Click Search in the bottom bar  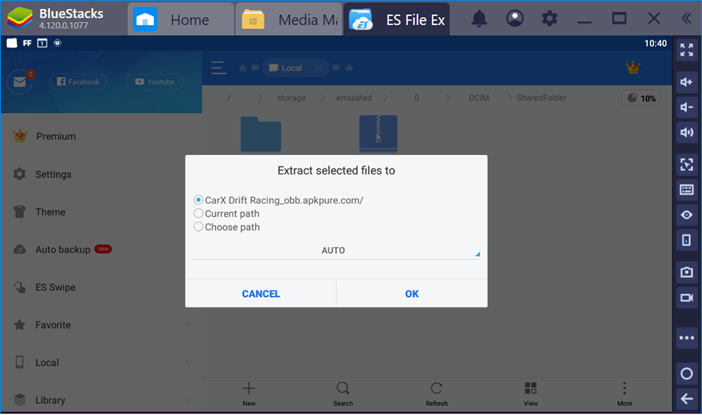click(x=343, y=394)
